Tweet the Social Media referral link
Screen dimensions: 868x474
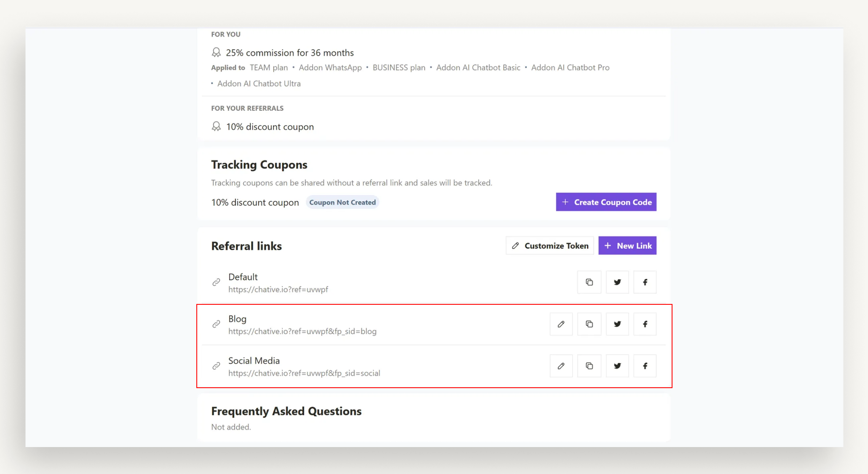(617, 366)
